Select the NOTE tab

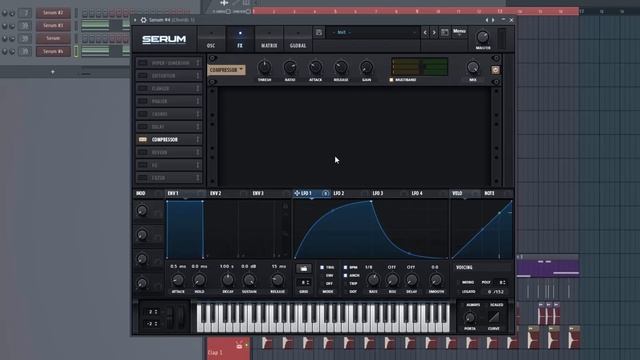[x=489, y=193]
